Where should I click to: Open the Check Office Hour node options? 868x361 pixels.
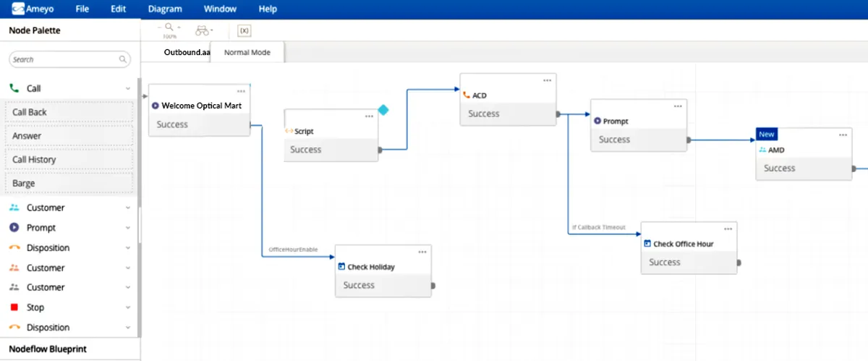(728, 229)
